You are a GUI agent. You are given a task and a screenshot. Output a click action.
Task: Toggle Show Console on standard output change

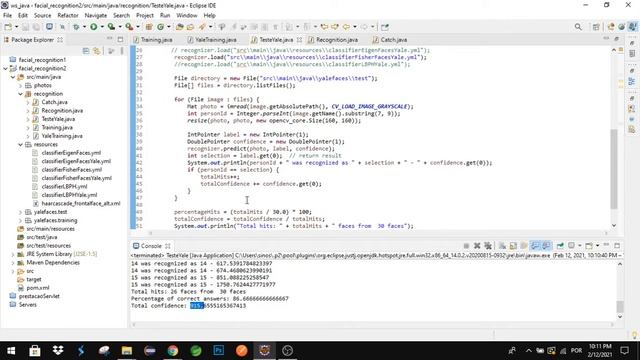535,246
